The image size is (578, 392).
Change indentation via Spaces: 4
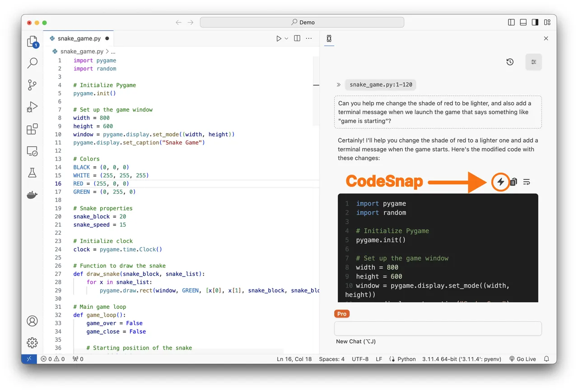click(x=331, y=359)
